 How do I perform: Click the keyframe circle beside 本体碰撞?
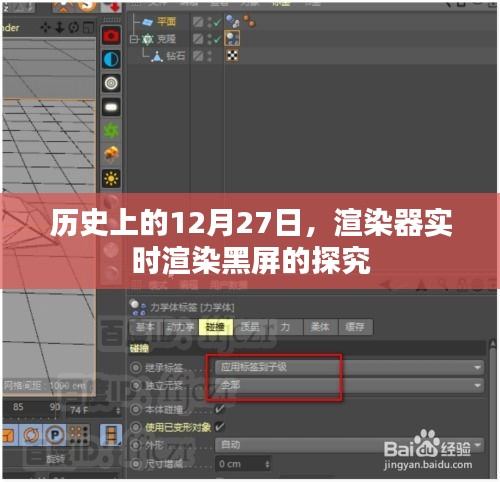pos(136,409)
